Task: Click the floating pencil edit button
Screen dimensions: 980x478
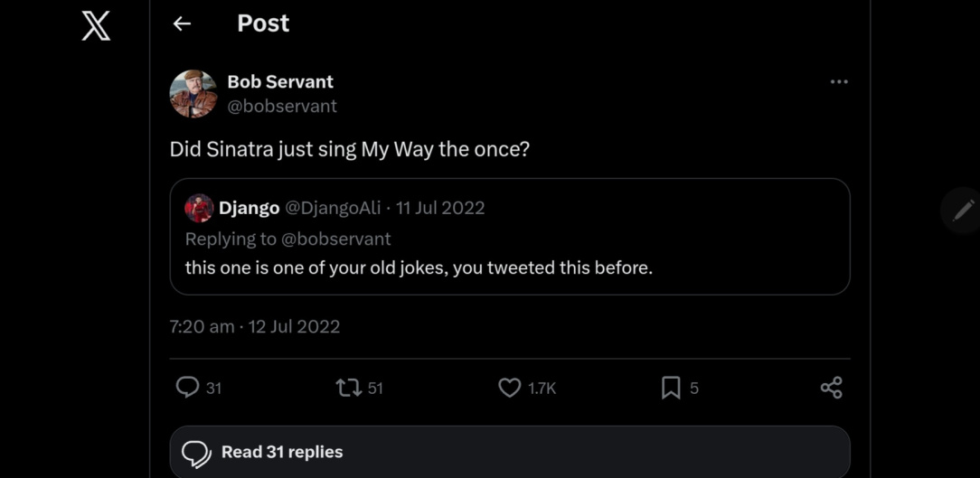Action: coord(964,211)
